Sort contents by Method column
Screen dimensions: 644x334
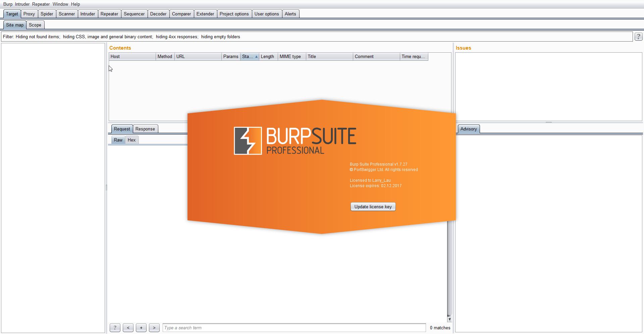click(x=165, y=57)
